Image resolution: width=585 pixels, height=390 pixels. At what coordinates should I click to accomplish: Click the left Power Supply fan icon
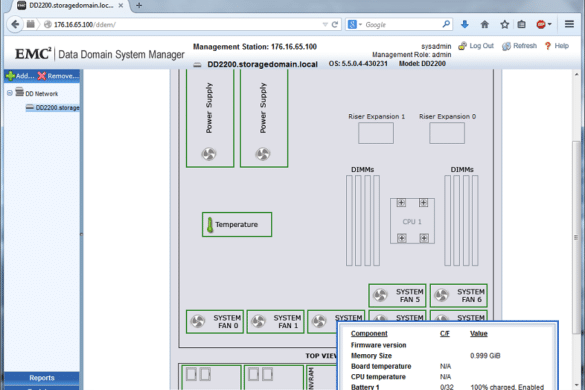pos(209,154)
